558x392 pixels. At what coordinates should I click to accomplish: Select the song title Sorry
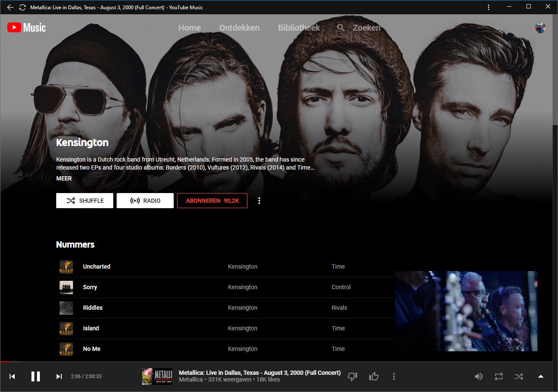90,287
